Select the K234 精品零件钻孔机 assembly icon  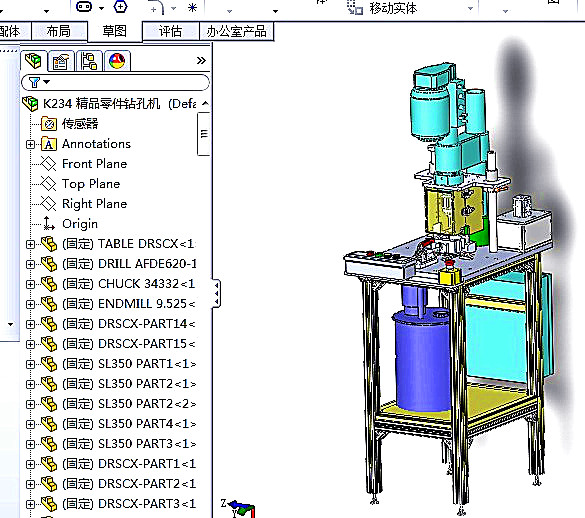click(30, 103)
